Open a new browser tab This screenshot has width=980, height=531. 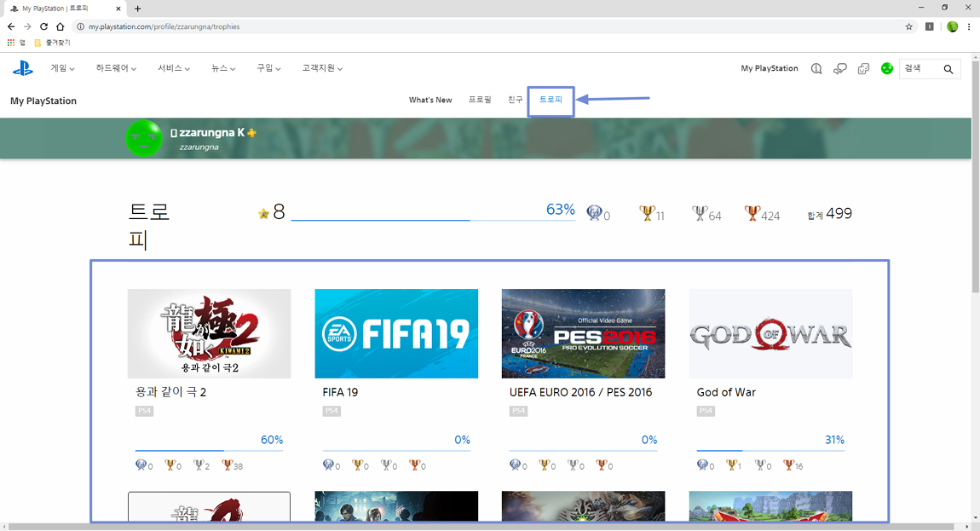(x=137, y=9)
